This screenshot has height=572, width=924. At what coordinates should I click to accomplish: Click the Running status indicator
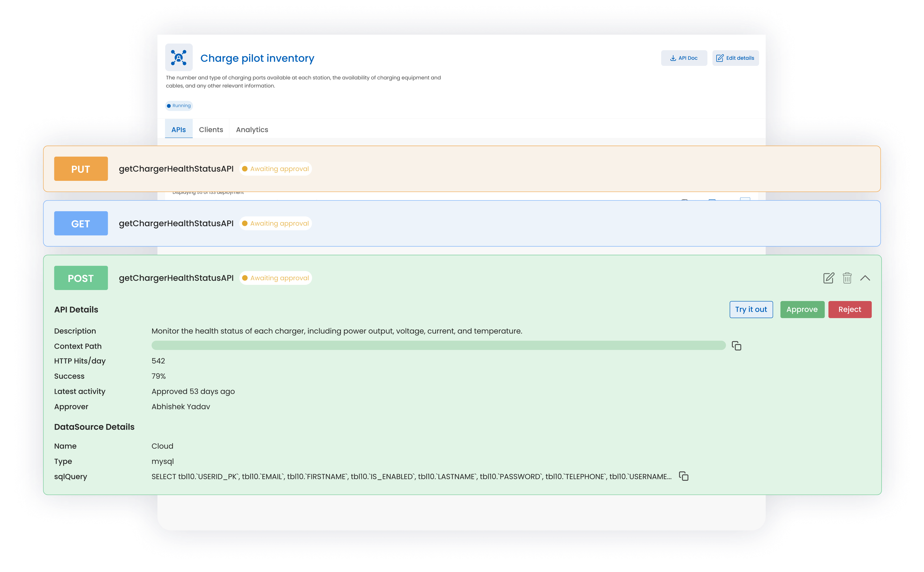click(179, 105)
